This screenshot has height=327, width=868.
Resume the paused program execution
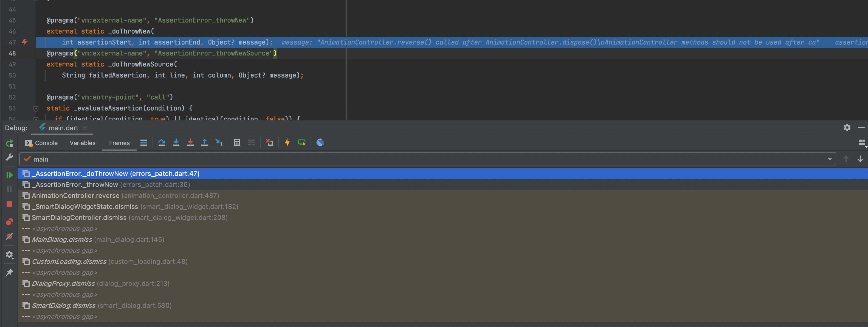point(9,175)
